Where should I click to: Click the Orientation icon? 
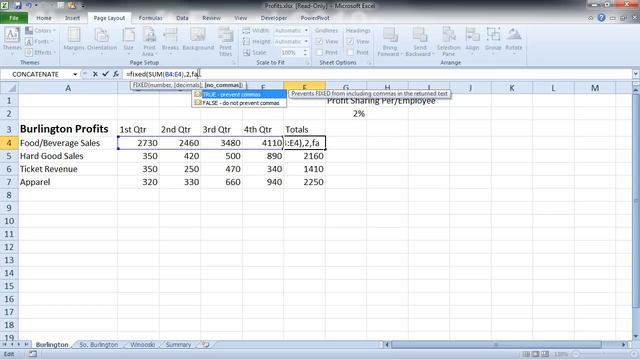[102, 36]
